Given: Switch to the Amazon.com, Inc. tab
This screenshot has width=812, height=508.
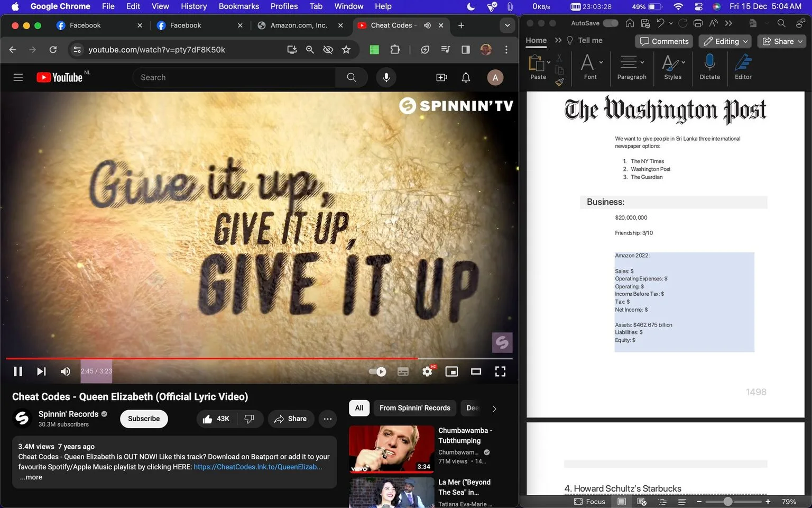Looking at the screenshot, I should (299, 25).
